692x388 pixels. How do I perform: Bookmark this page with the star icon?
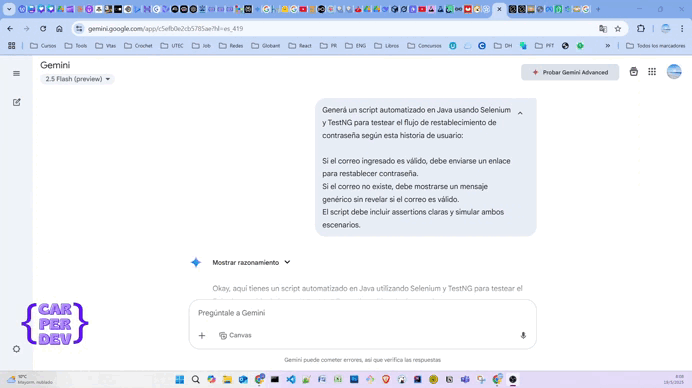tap(618, 29)
